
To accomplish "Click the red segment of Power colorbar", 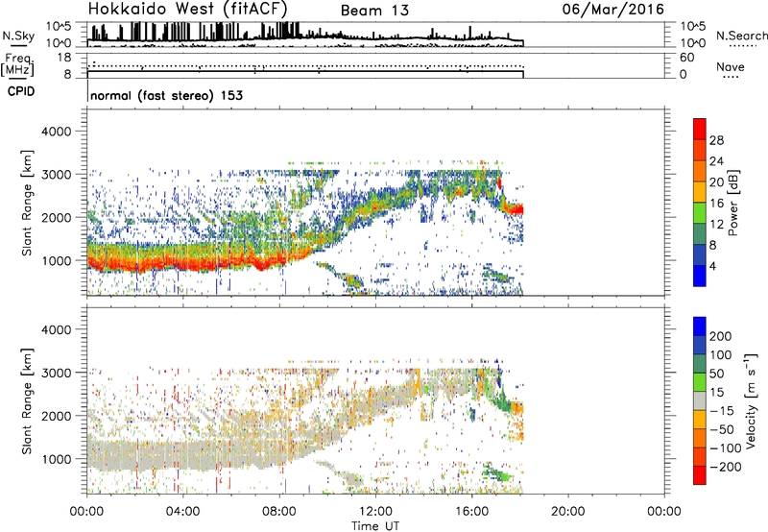I will (700, 129).
